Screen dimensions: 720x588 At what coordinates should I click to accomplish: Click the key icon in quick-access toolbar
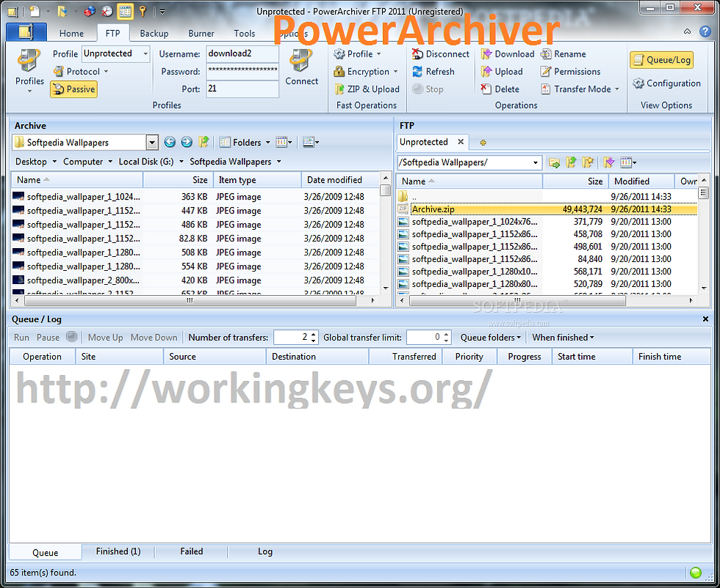tap(143, 11)
